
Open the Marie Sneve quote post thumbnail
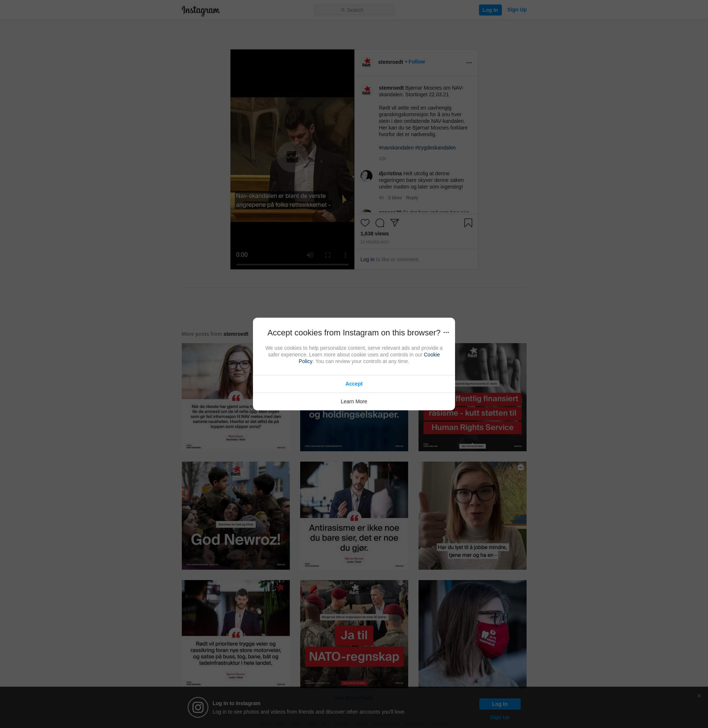(x=235, y=397)
